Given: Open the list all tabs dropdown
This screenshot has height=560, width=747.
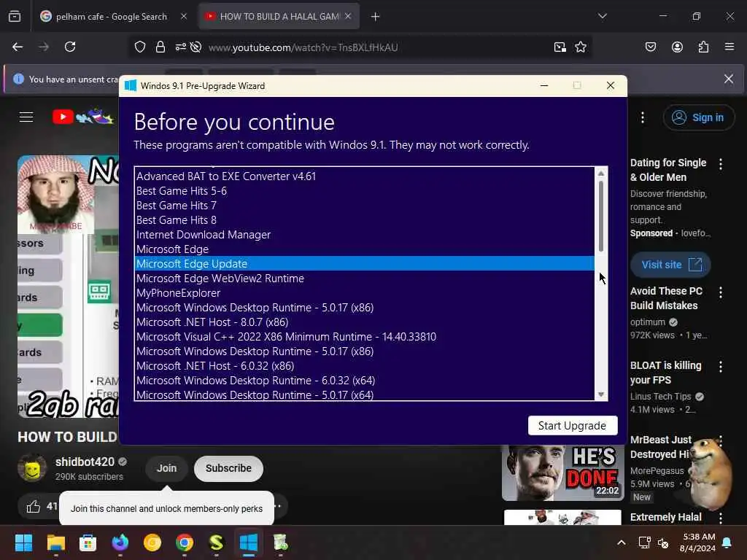Looking at the screenshot, I should click(x=603, y=16).
